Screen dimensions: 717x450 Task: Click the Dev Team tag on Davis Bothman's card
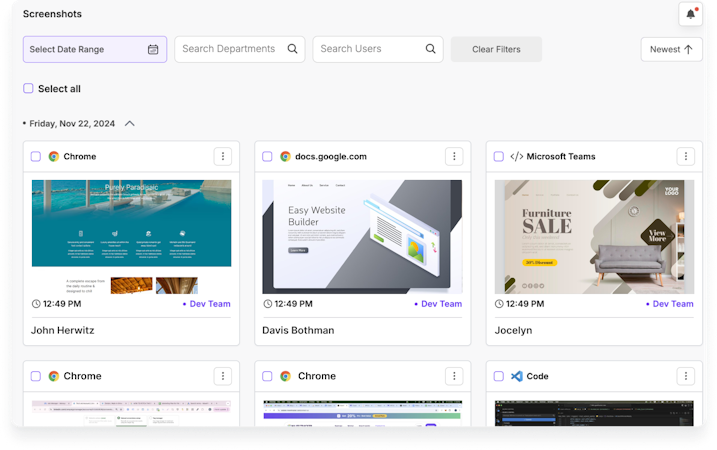tap(438, 304)
